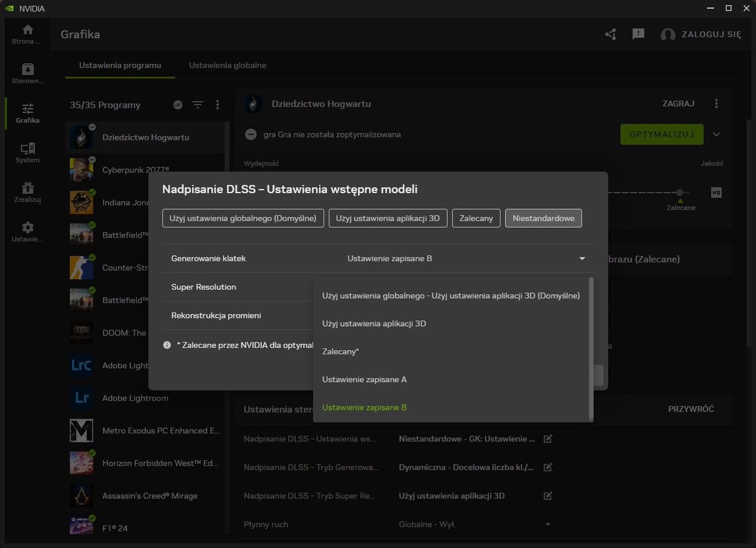The width and height of the screenshot is (756, 548).
Task: Select Assassin's Creed Mirage program icon
Action: pos(82,495)
